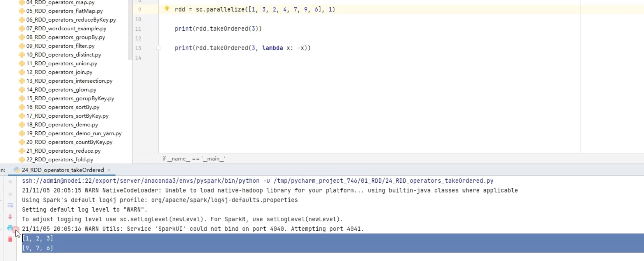Click the NativeCodeLoader warning log line
Viewport: 644px width, 261px height.
(270, 191)
